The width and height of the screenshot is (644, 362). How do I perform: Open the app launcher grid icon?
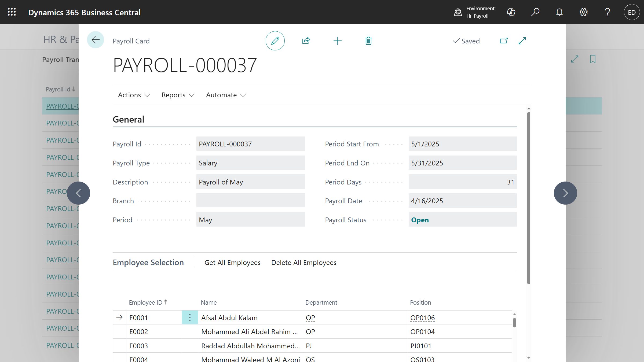click(x=12, y=12)
